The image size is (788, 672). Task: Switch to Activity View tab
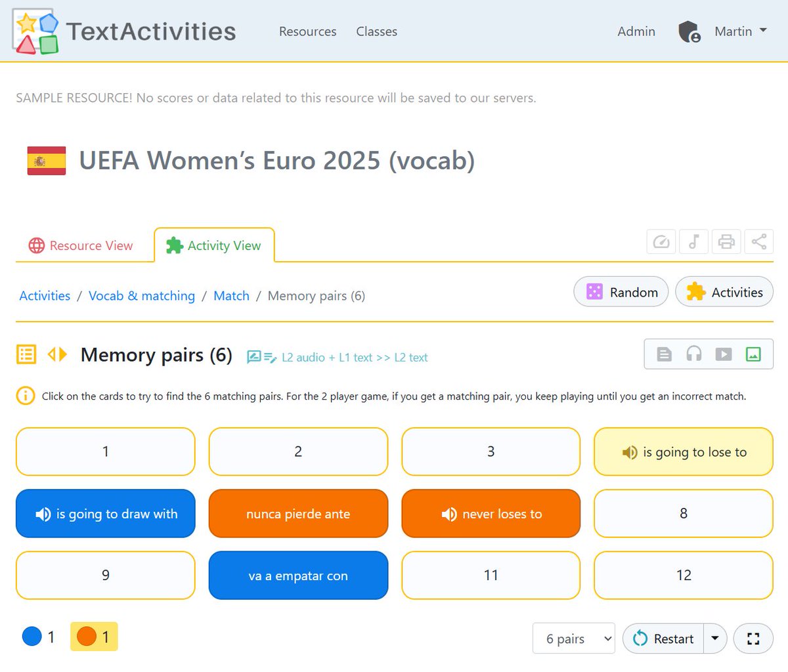click(x=214, y=245)
